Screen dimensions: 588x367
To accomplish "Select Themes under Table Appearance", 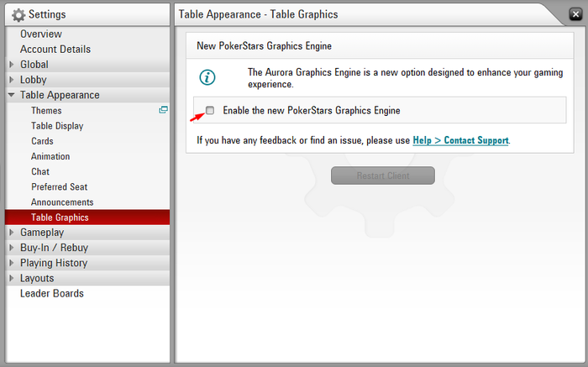I will pos(46,111).
